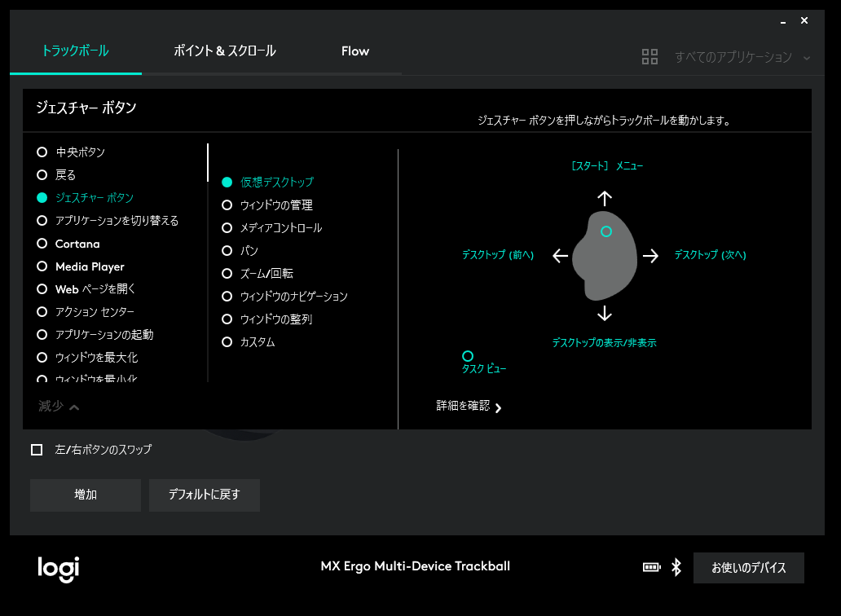The height and width of the screenshot is (616, 841).
Task: Open お使いのデバイス settings
Action: pos(749,567)
